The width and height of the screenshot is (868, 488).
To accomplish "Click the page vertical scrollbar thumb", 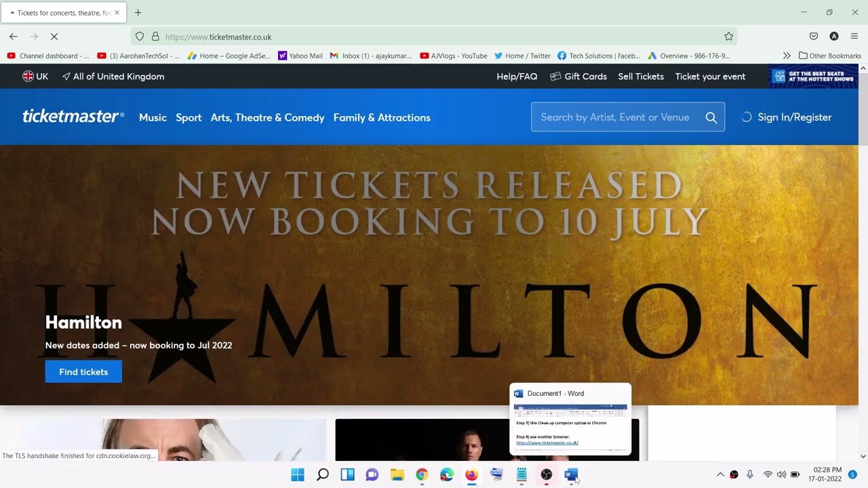I will point(863,108).
